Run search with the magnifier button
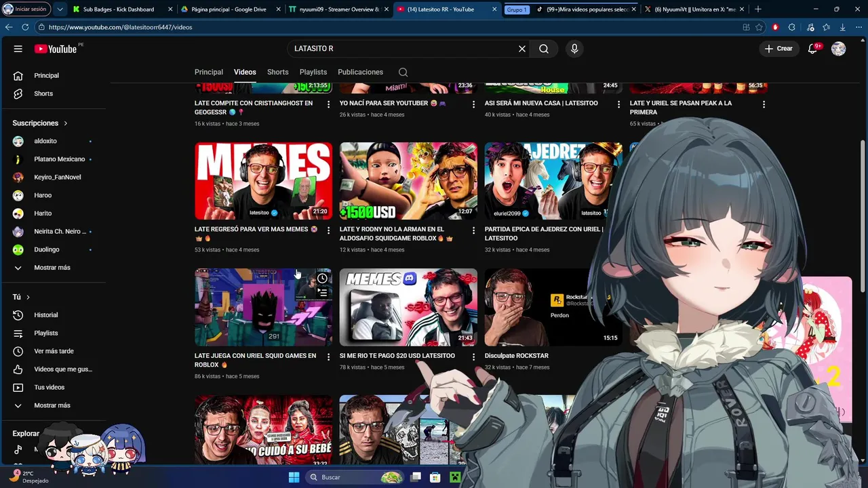This screenshot has height=488, width=868. point(544,49)
